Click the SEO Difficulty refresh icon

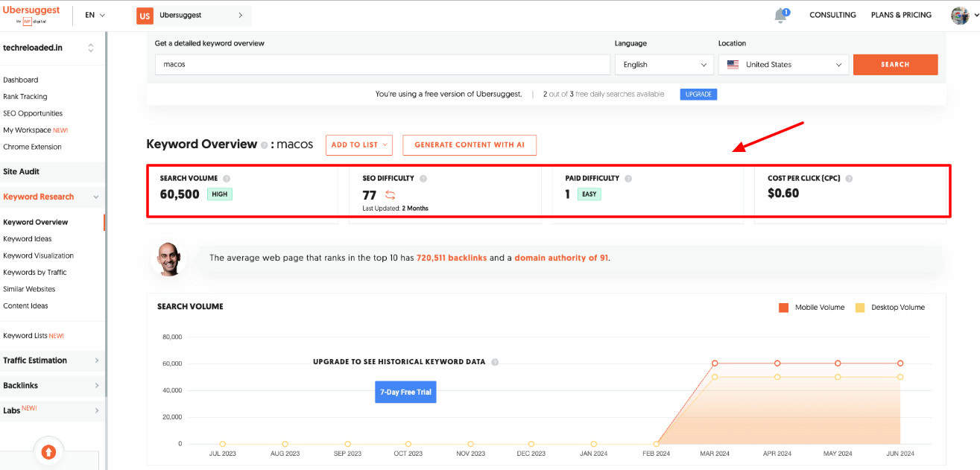[391, 195]
